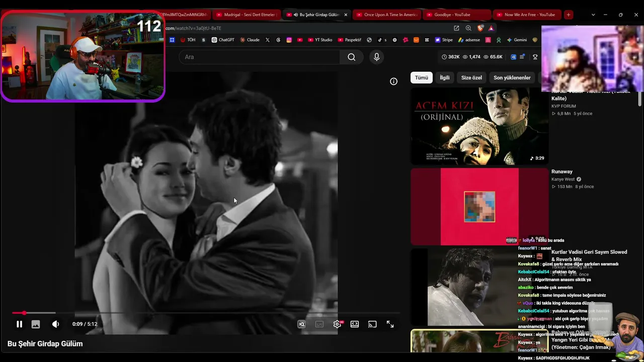Open the adsense bookmark
Screen dimensions: 644x362
pos(469,40)
